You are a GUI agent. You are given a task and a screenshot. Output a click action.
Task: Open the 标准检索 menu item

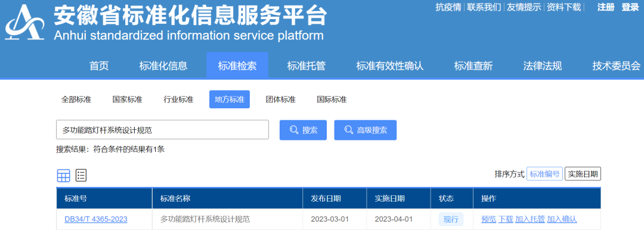click(237, 65)
